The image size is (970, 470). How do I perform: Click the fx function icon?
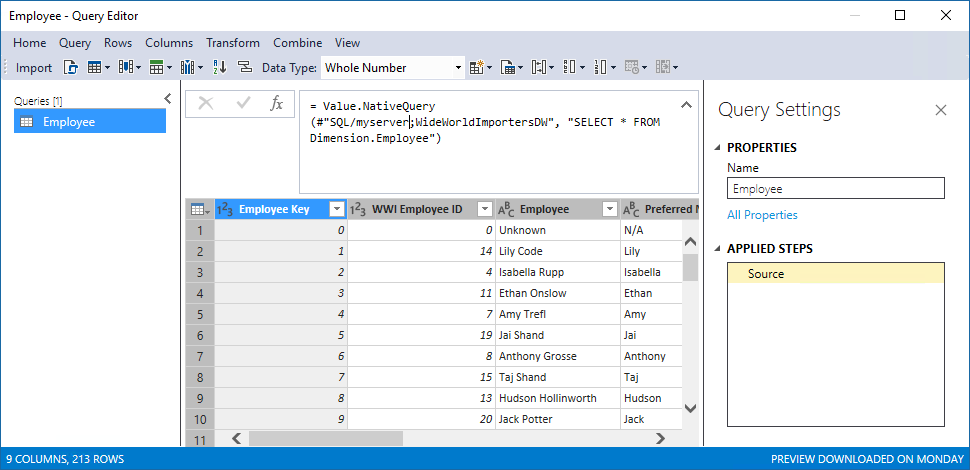click(x=277, y=104)
